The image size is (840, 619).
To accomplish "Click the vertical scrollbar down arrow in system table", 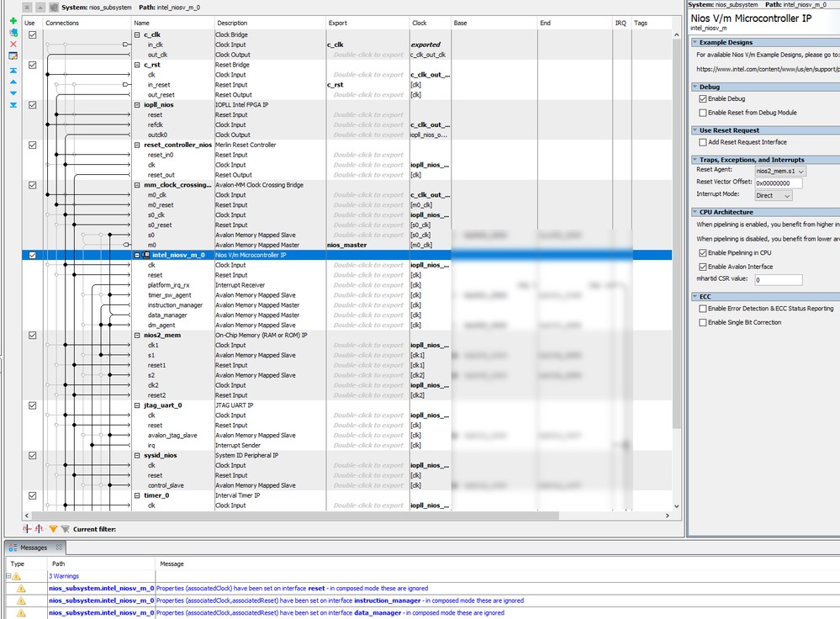I will point(677,506).
